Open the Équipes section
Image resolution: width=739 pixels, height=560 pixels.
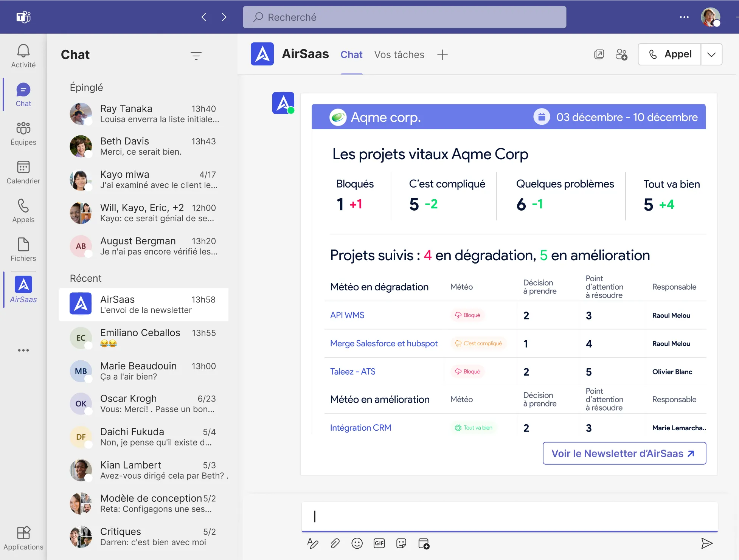[x=23, y=133]
